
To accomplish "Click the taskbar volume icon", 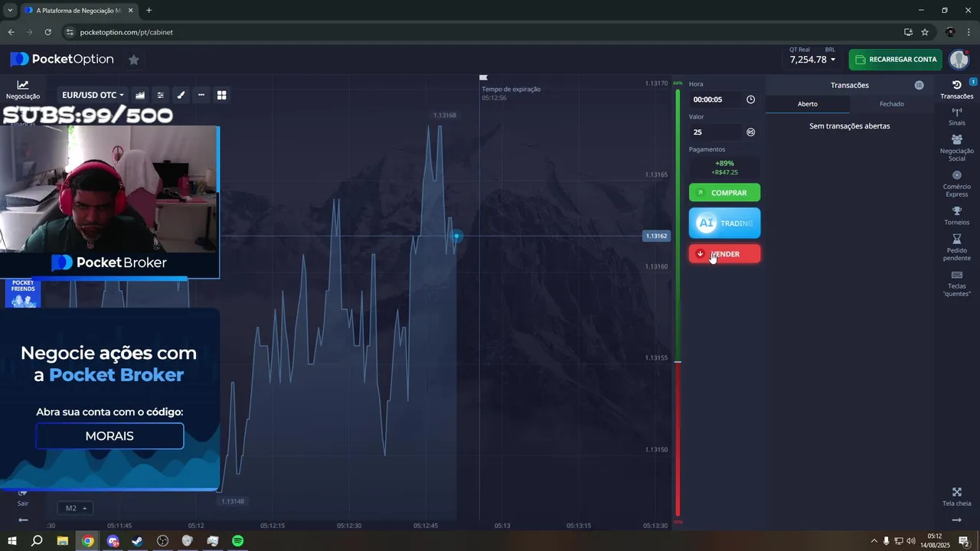I will pos(911,541).
